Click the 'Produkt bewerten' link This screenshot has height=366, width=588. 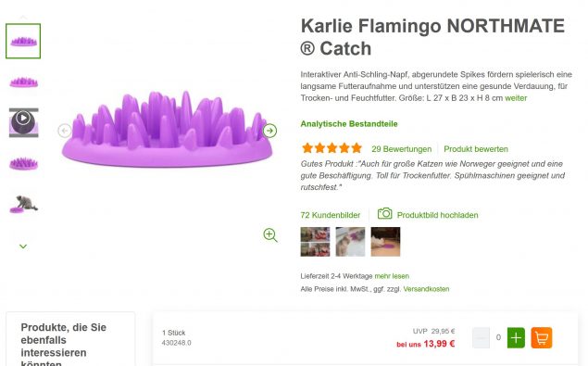point(476,149)
